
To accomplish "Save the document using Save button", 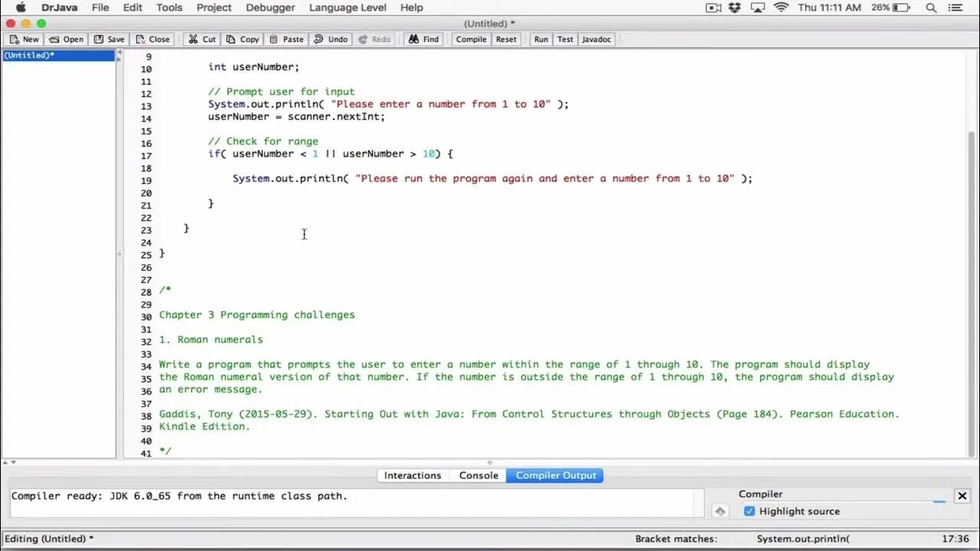I will click(109, 39).
